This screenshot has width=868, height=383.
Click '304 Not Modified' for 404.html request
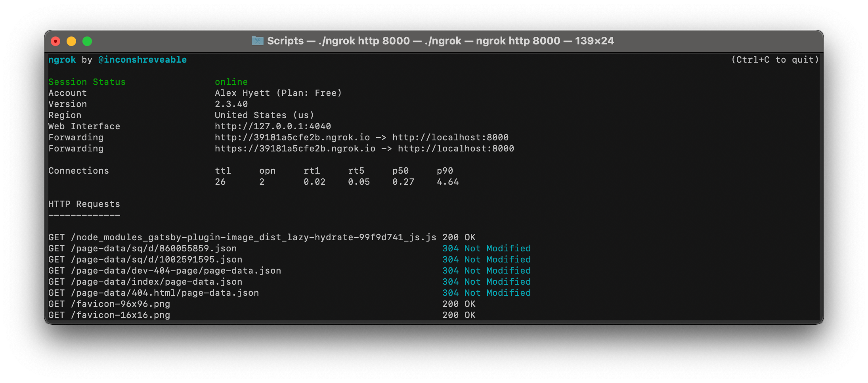[x=486, y=293]
